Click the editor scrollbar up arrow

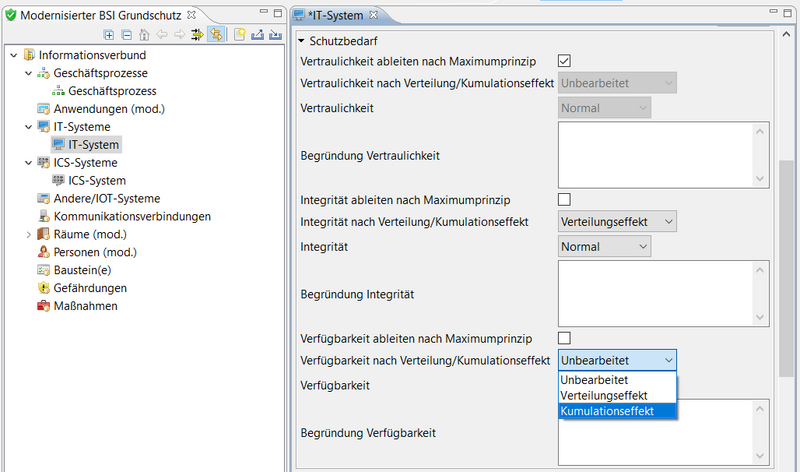click(786, 35)
